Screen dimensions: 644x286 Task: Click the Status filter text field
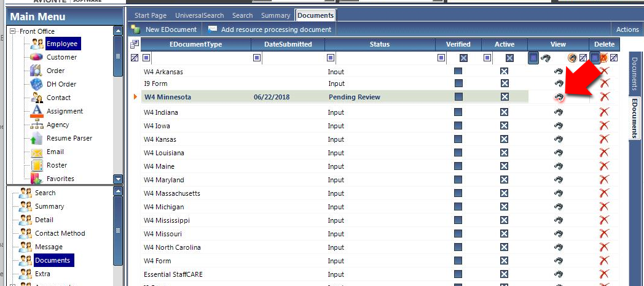[x=385, y=58]
